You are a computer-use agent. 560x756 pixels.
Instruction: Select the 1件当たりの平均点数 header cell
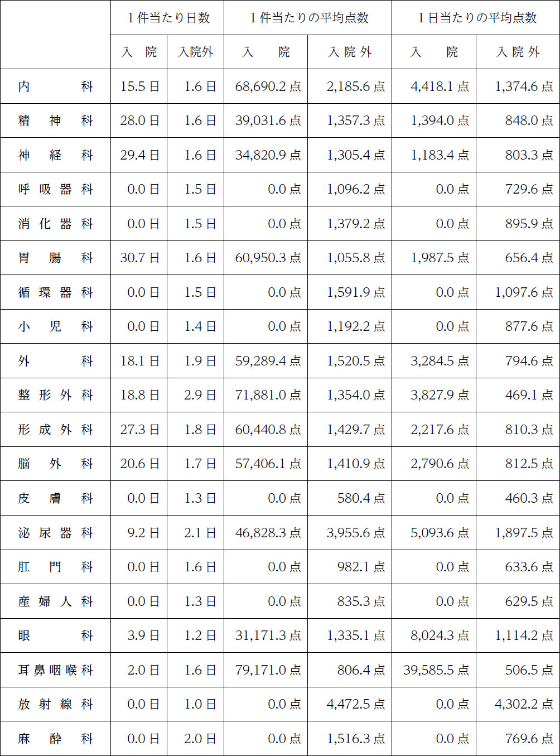[x=308, y=18]
